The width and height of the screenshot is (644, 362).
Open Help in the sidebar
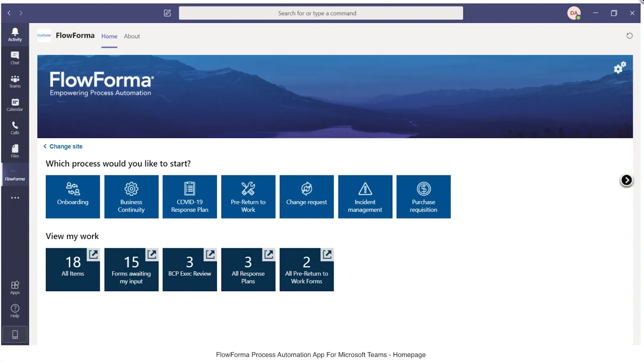pos(15,311)
